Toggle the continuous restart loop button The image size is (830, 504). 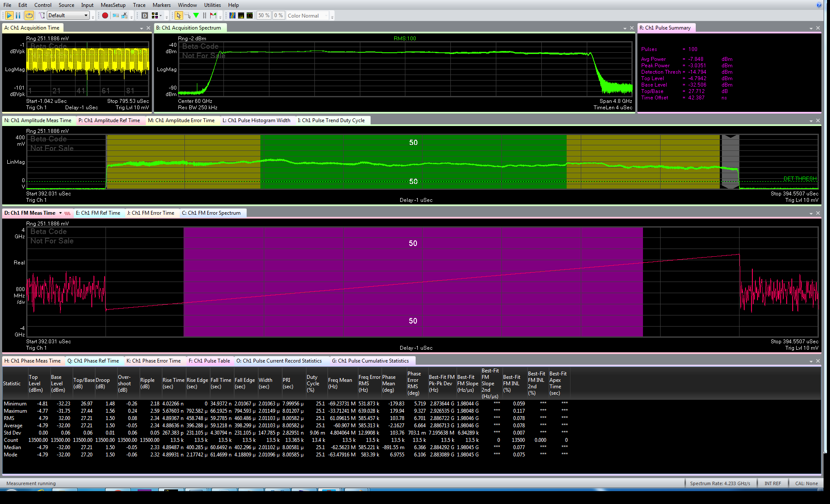29,15
